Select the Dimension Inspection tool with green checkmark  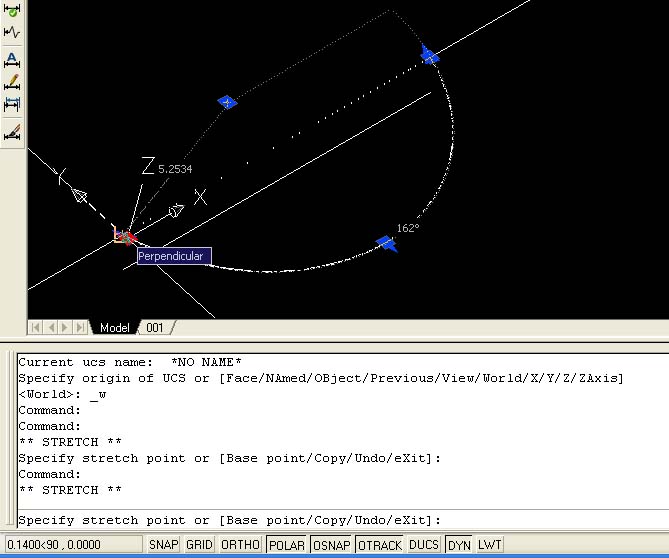12,10
